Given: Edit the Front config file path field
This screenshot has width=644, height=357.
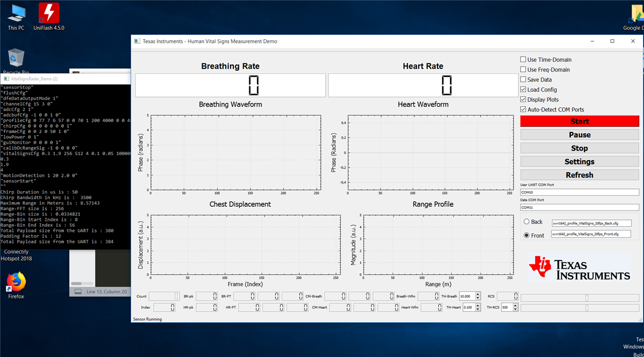Looking at the screenshot, I should (591, 234).
